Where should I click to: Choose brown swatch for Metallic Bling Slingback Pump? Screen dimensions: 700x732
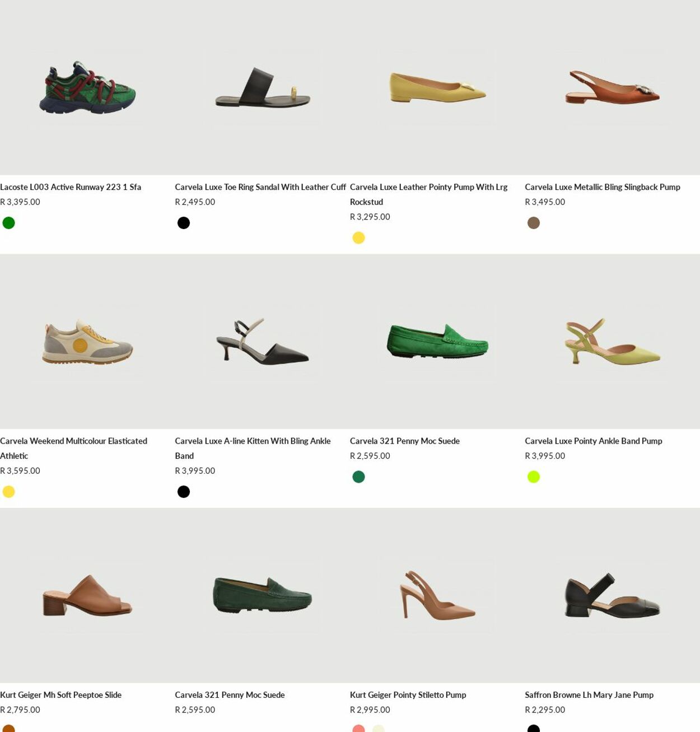534,223
